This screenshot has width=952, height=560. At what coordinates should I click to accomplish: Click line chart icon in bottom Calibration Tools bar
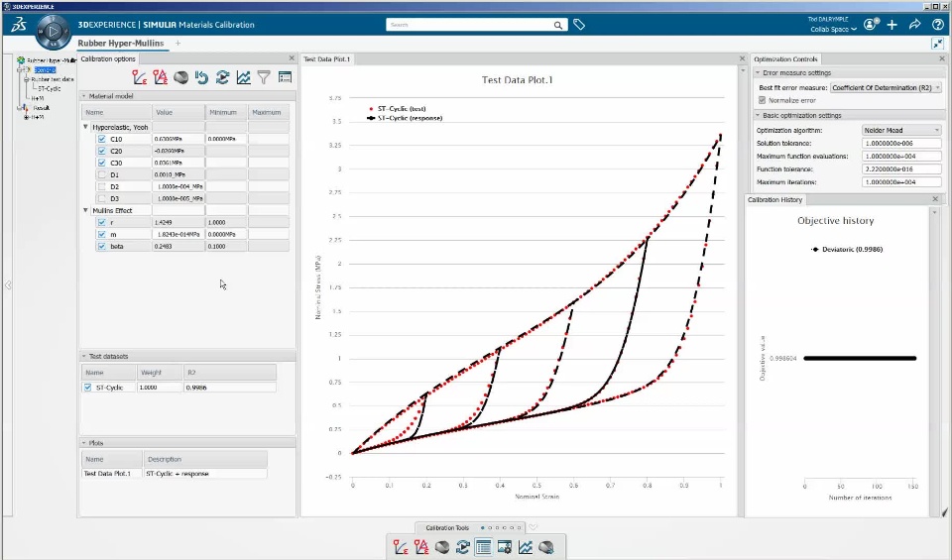pyautogui.click(x=526, y=547)
